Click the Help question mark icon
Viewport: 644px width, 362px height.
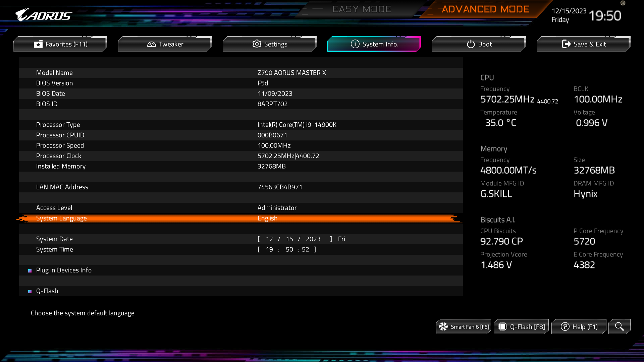pyautogui.click(x=565, y=326)
